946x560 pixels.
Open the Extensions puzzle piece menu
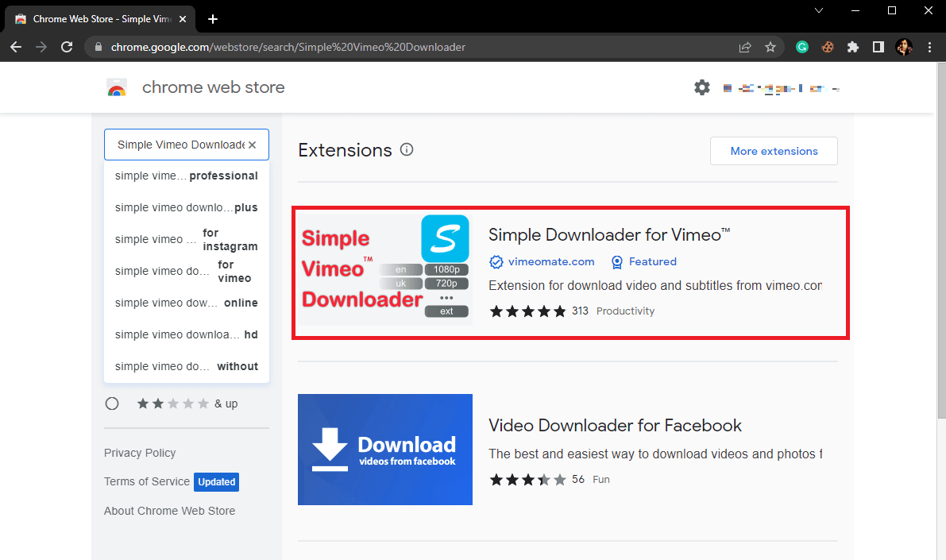tap(852, 47)
